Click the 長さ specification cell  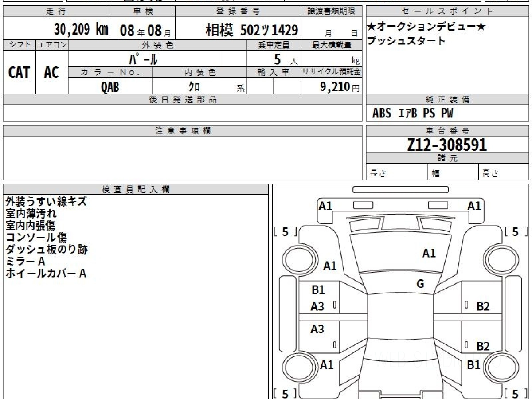click(x=397, y=172)
